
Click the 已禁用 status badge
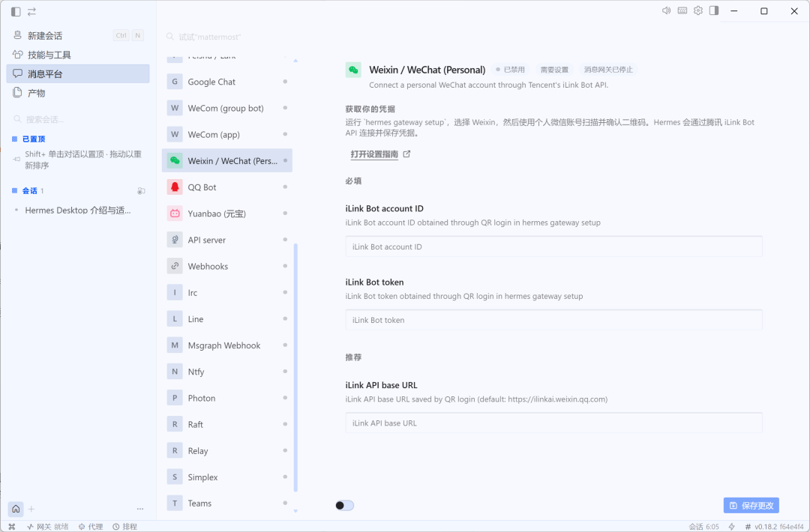[x=511, y=70]
